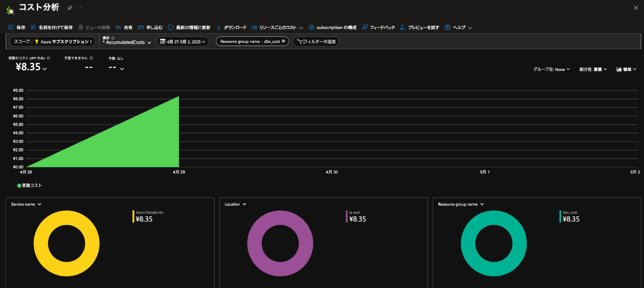Viewport: 644px width, 288px height.
Task: Click the ¥9.00 y-axis label
Action: point(17,91)
